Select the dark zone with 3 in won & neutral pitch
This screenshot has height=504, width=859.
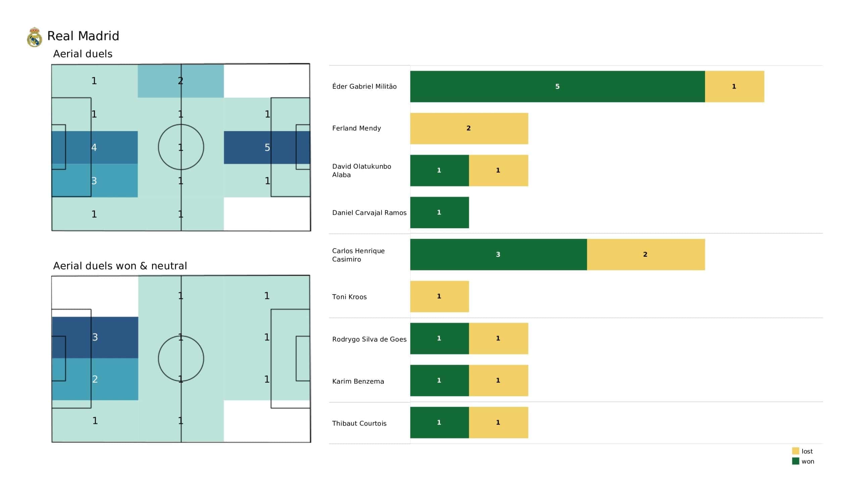(x=95, y=337)
